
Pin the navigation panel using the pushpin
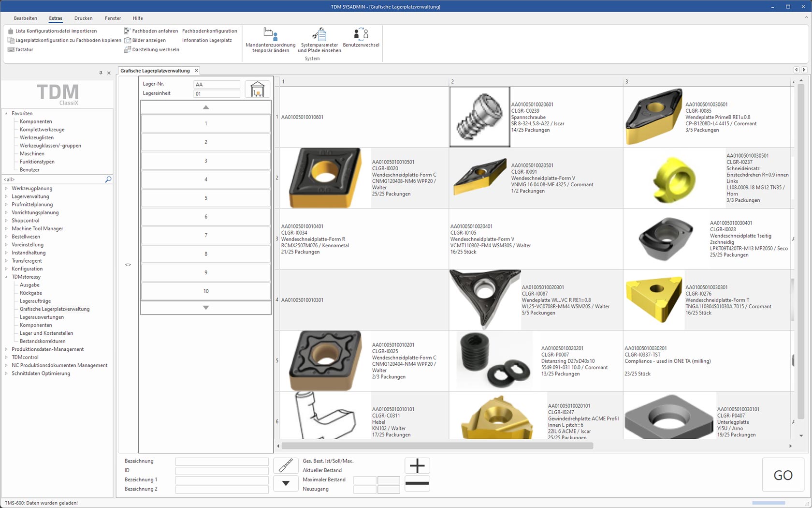click(x=101, y=73)
